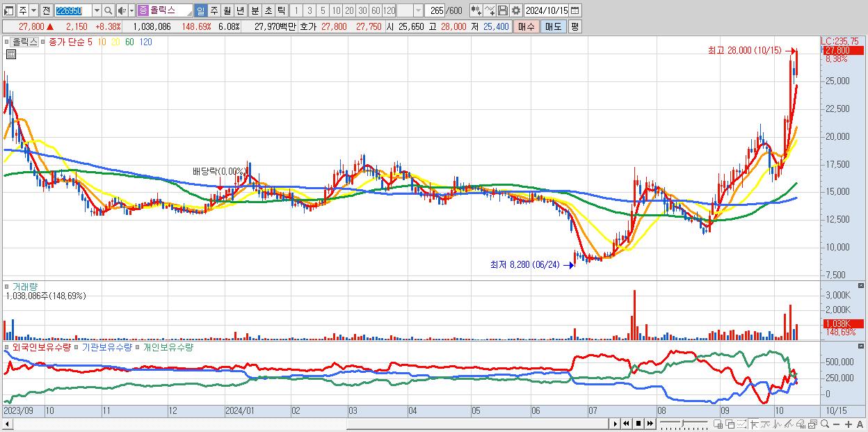The image size is (868, 432).
Task: Open the calendar picker icon
Action: 576,10
